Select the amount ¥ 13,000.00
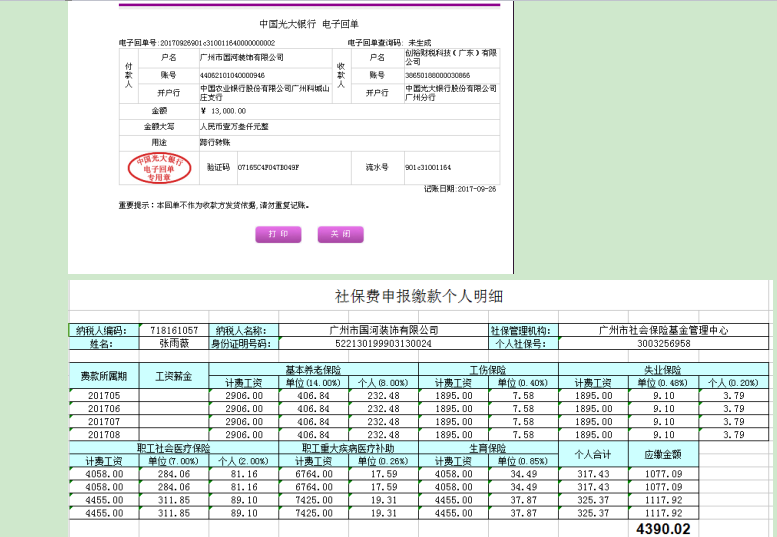Viewport: 777px width, 537px height. (223, 111)
